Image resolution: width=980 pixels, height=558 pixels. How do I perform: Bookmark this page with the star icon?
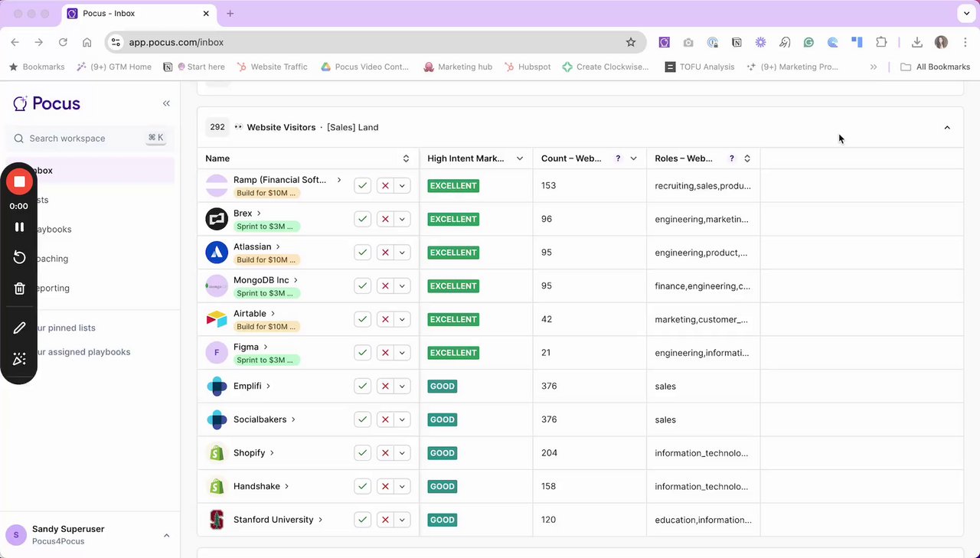631,42
